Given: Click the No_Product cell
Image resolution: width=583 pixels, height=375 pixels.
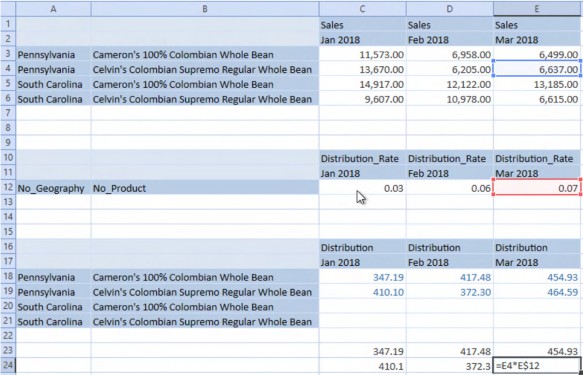Looking at the screenshot, I should tap(204, 188).
